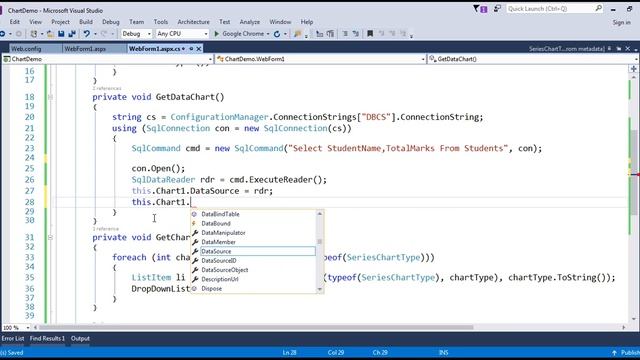Click the '2 references' CodeLens link
Image resolution: width=640 pixels, height=360 pixels.
pyautogui.click(x=107, y=88)
